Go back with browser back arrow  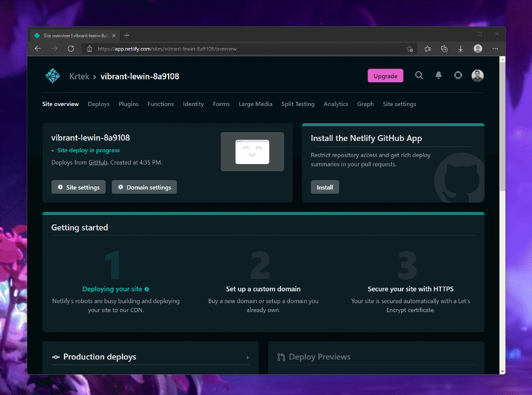38,49
